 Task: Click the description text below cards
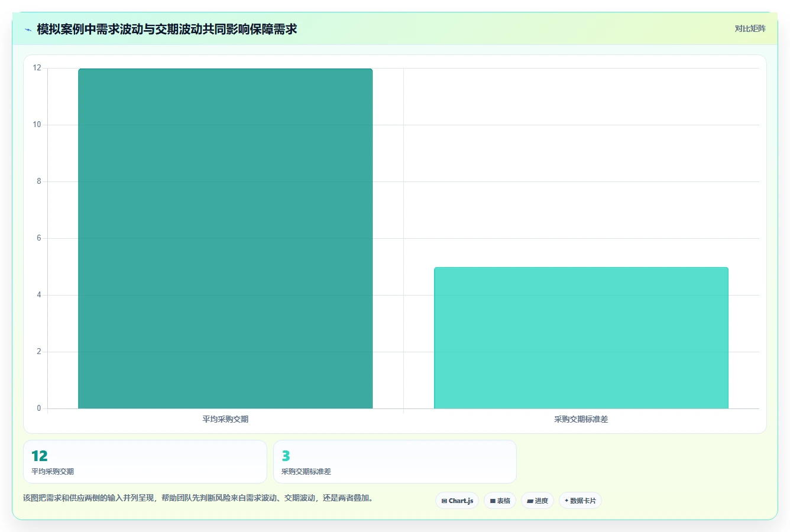[198, 498]
